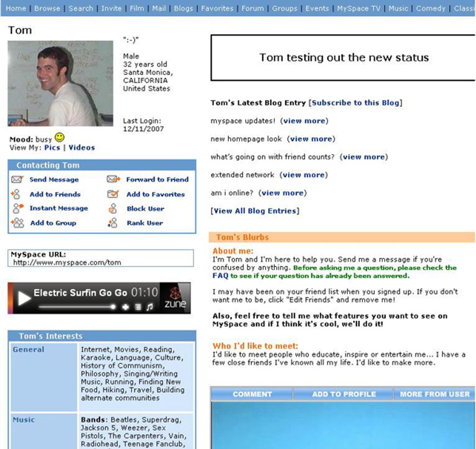Select the Add to Group icon
The height and width of the screenshot is (449, 476).
click(x=18, y=222)
